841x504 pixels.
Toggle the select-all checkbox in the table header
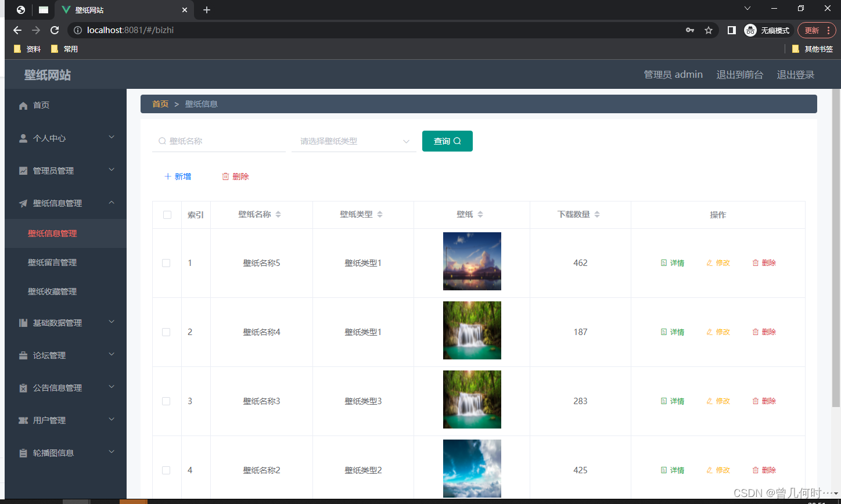point(167,214)
